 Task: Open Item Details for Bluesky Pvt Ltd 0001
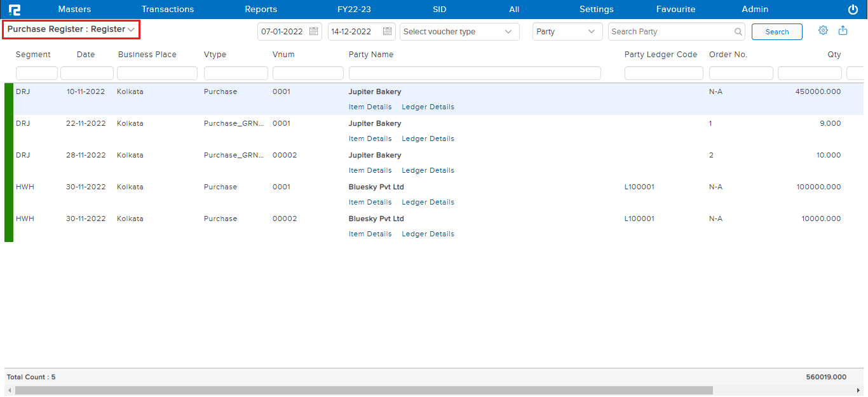point(370,202)
